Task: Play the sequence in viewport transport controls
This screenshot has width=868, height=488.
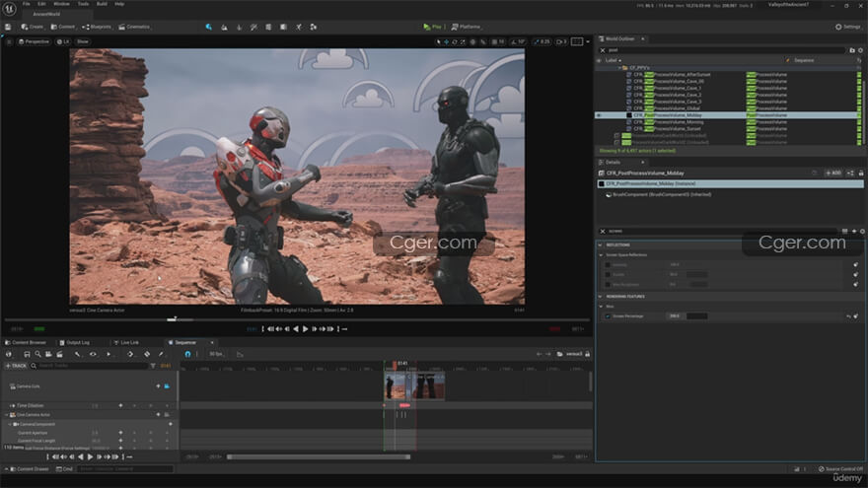Action: click(305, 329)
